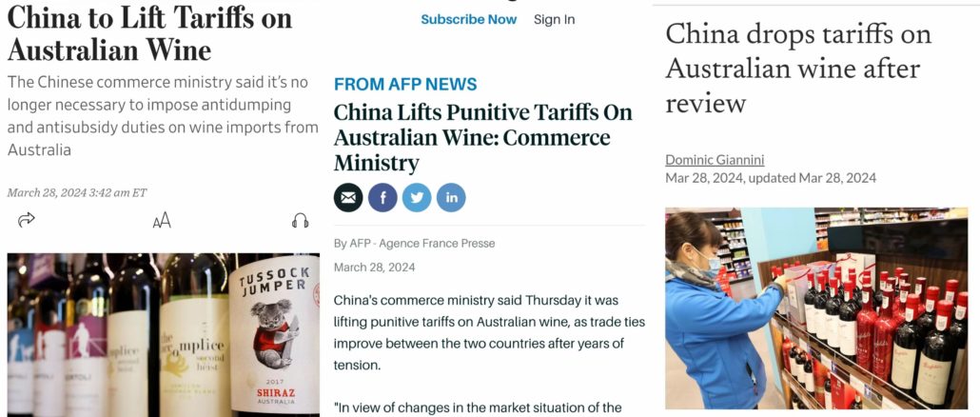Click the 'By AFP - Agence France Presse' byline
Image resolution: width=980 pixels, height=417 pixels.
414,243
